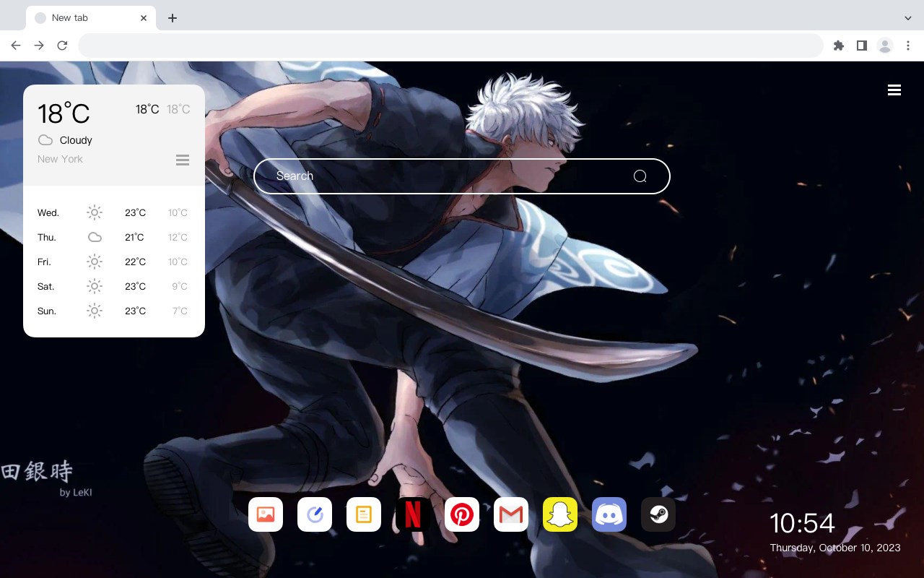Go forward to next page
The width and height of the screenshot is (924, 578).
coord(39,46)
